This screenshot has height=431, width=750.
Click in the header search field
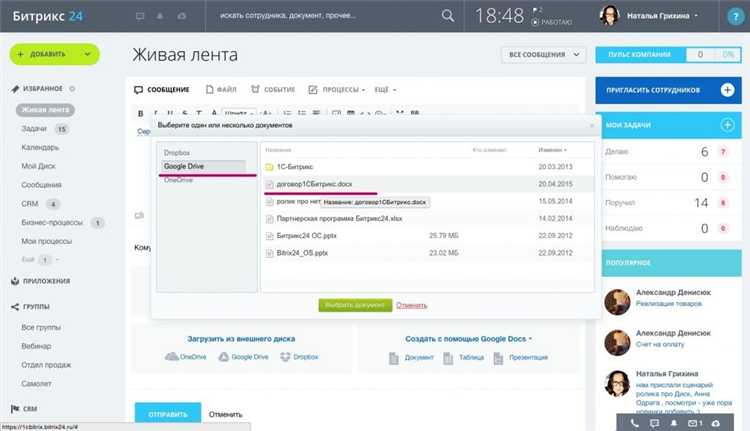tap(325, 16)
